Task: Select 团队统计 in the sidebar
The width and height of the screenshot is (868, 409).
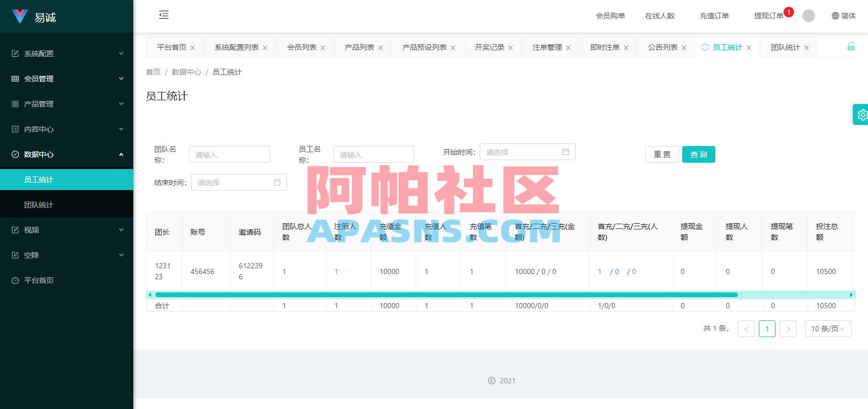Action: 67,205
